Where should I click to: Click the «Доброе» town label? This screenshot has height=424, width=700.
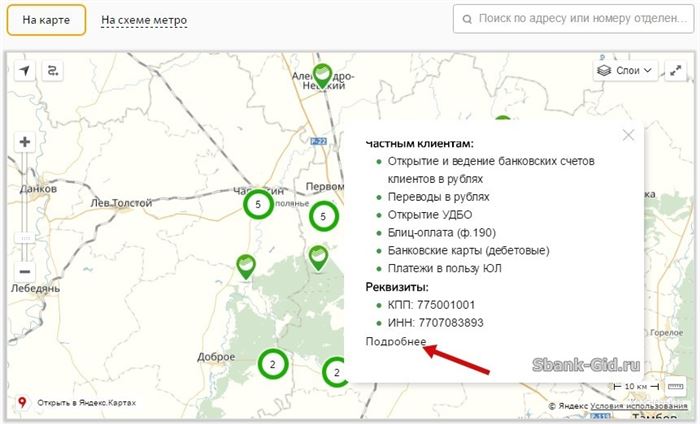tap(216, 357)
